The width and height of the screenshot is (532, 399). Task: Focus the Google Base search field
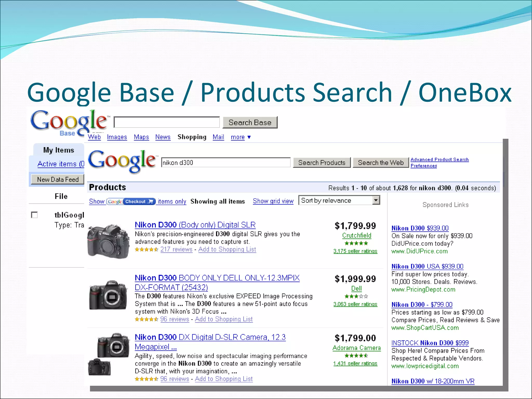pos(167,122)
